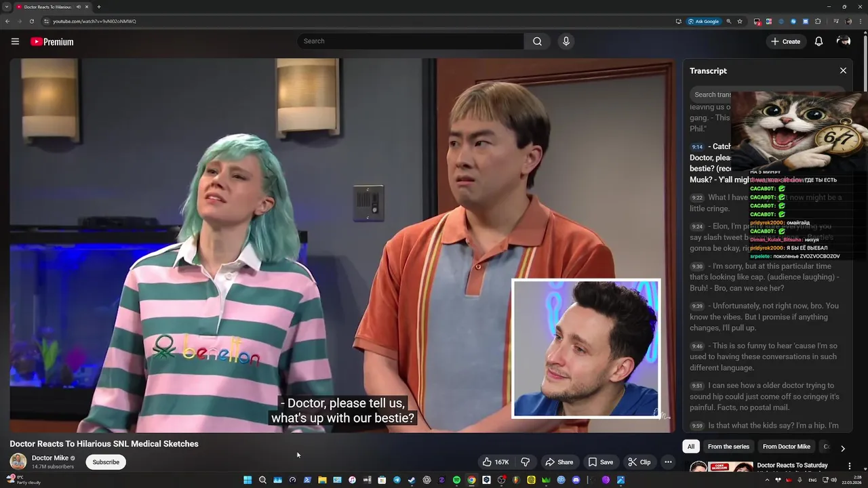Select From the series chip
This screenshot has height=488, width=868.
coord(728,447)
